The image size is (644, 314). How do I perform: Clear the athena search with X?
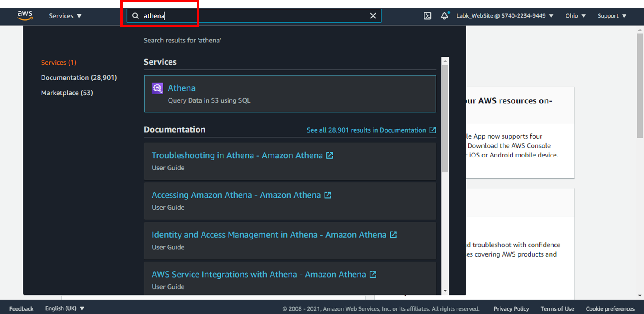(x=373, y=16)
